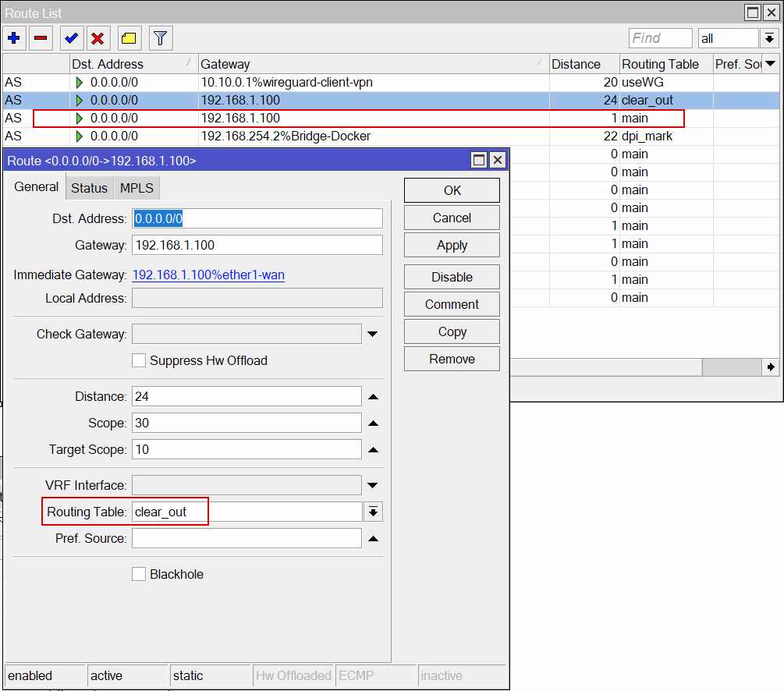The image size is (784, 691).
Task: Click the Apply button
Action: 452,246
